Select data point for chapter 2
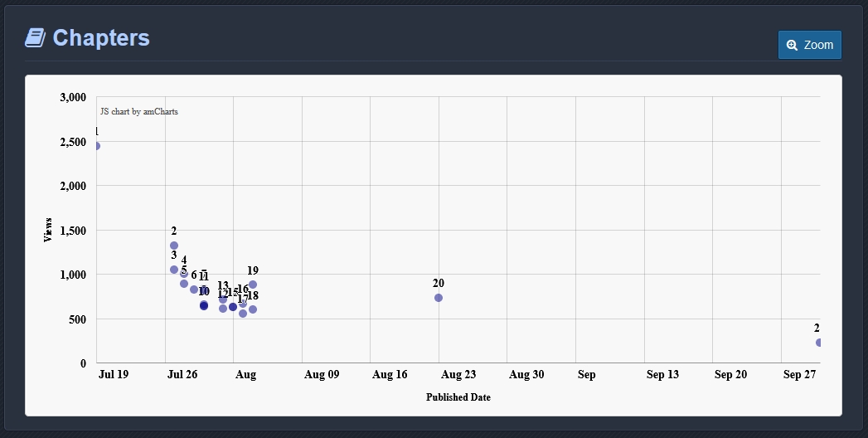This screenshot has height=438, width=868. coord(174,246)
